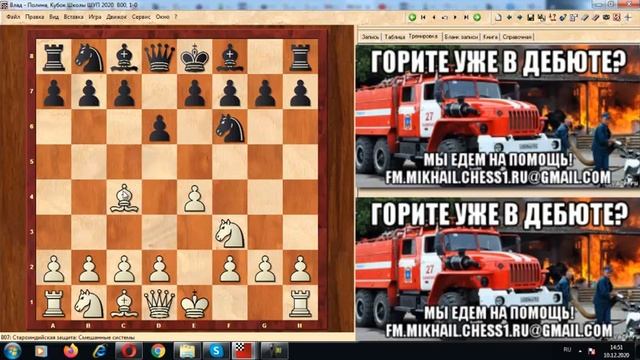Open the Вставка menu

73,17
